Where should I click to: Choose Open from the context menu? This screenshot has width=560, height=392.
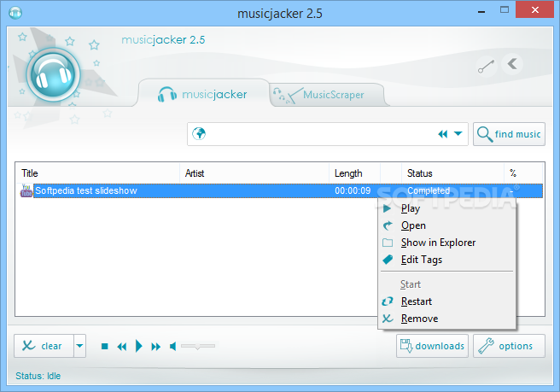point(446,225)
